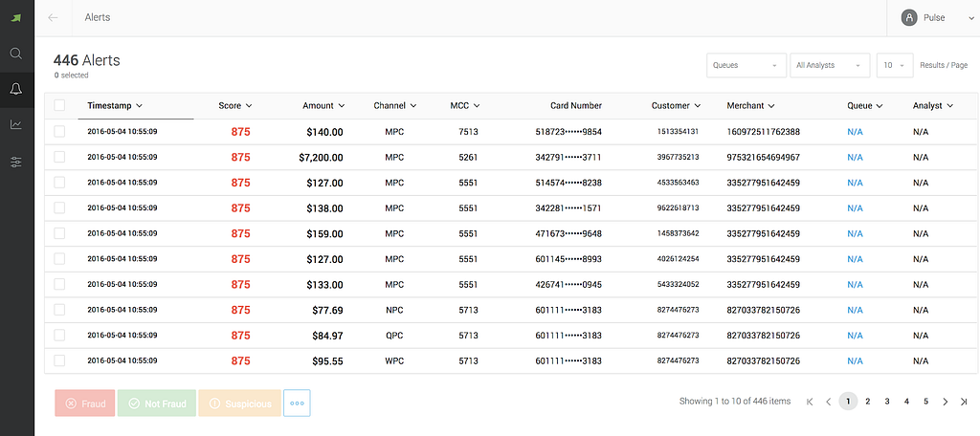
Task: Sort by the Score column header
Action: (235, 105)
